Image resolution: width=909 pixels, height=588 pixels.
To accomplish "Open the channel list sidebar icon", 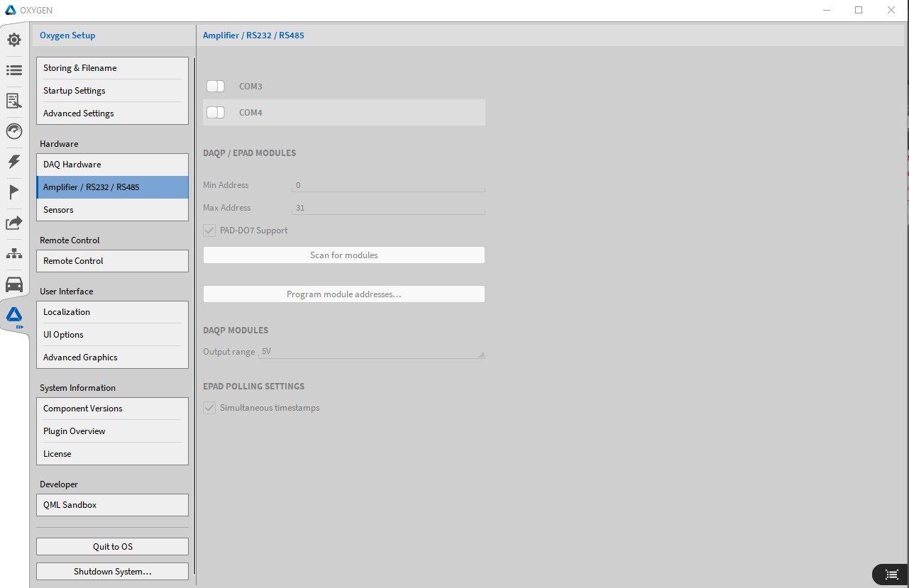I will 14,70.
